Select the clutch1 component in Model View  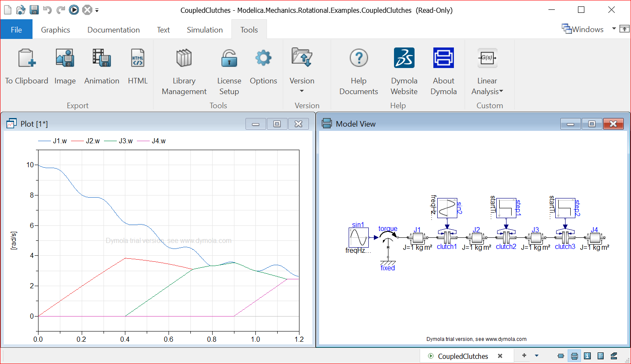coord(447,237)
